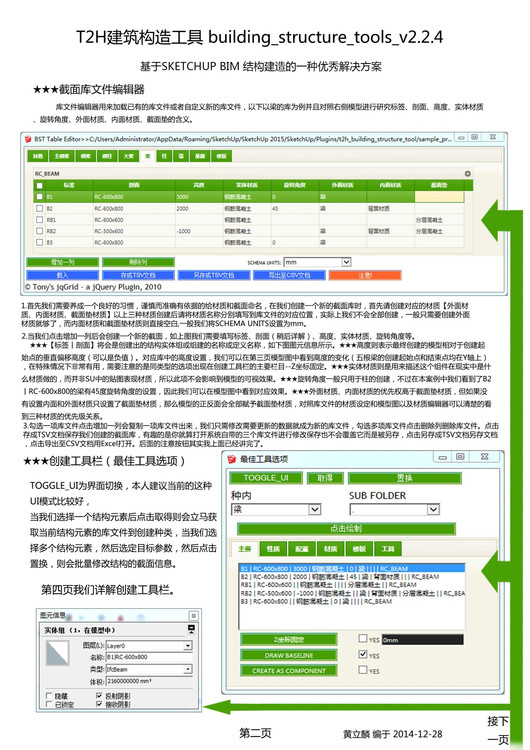Image resolution: width=530 pixels, height=750 pixels.
Task: Toggle the 投射阴影 checkbox
Action: (99, 695)
